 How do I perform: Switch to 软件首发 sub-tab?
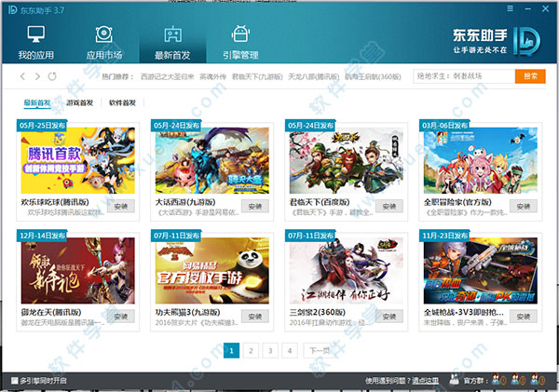[122, 102]
